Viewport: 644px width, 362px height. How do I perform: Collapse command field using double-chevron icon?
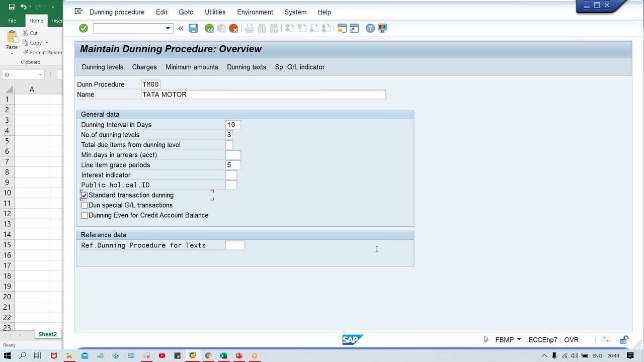(x=181, y=28)
